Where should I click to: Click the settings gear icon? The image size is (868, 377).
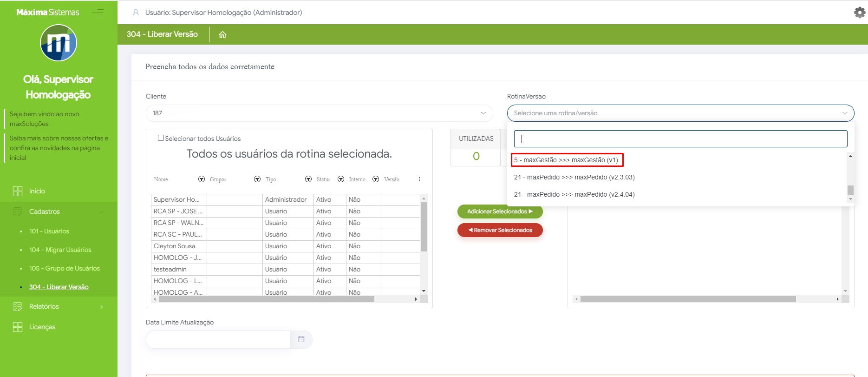point(860,13)
